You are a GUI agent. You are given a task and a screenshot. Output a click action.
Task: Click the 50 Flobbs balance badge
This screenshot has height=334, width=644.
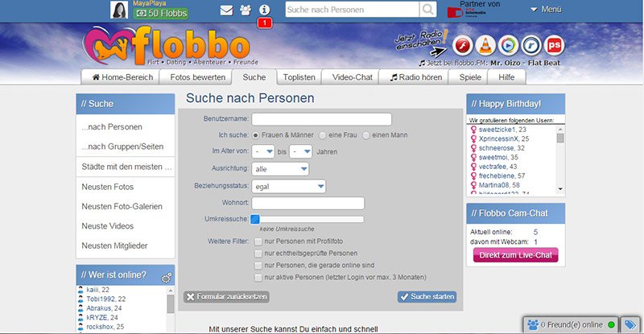160,13
